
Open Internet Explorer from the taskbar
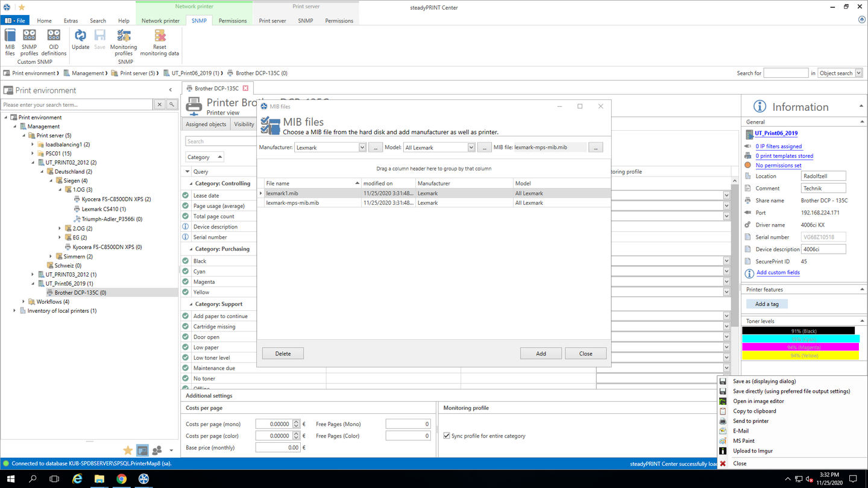tap(77, 479)
